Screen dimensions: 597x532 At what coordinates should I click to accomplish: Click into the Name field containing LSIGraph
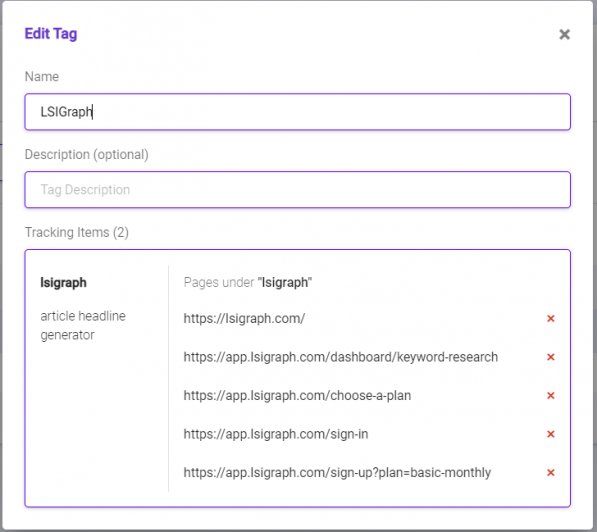[297, 112]
